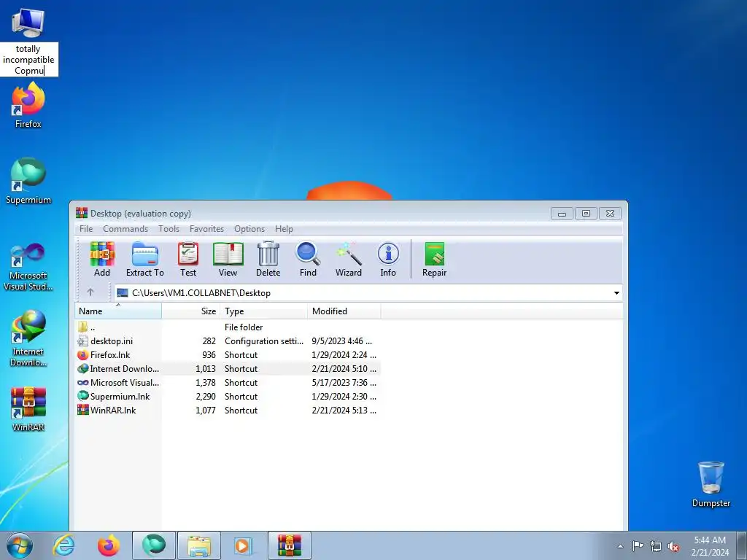Select the Supermium desktop shortcut
This screenshot has height=560, width=747.
tap(28, 181)
